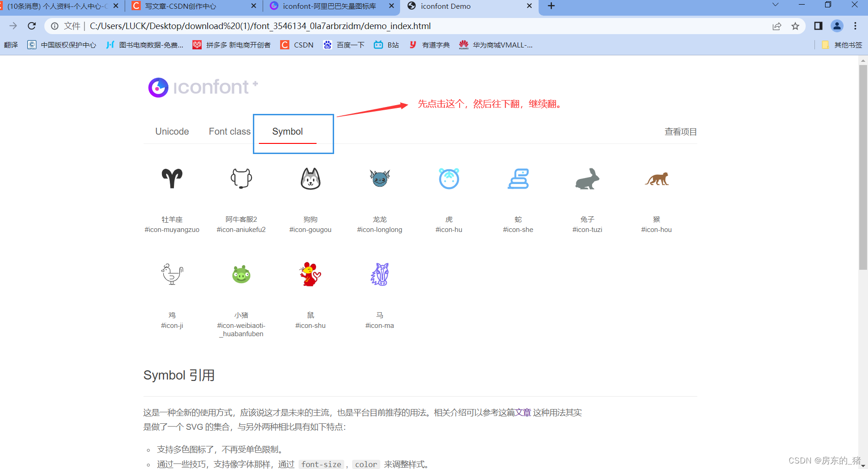Open the 查看项目 link
868x469 pixels.
[681, 132]
